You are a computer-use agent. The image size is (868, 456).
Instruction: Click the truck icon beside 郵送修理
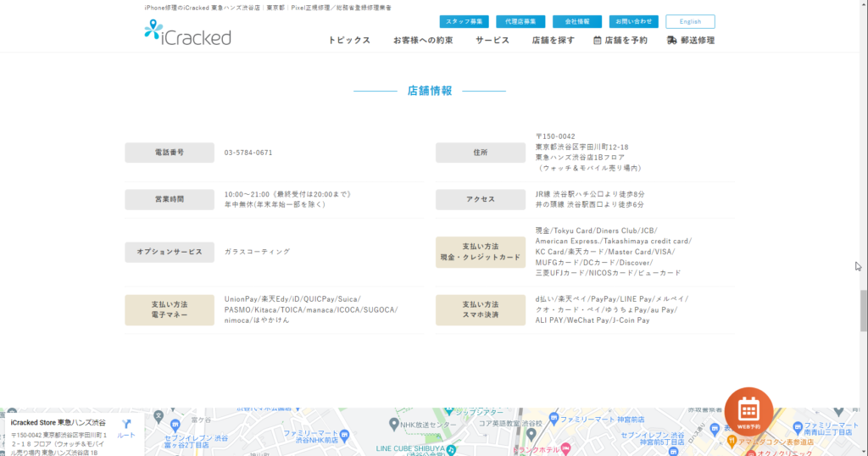(x=671, y=41)
